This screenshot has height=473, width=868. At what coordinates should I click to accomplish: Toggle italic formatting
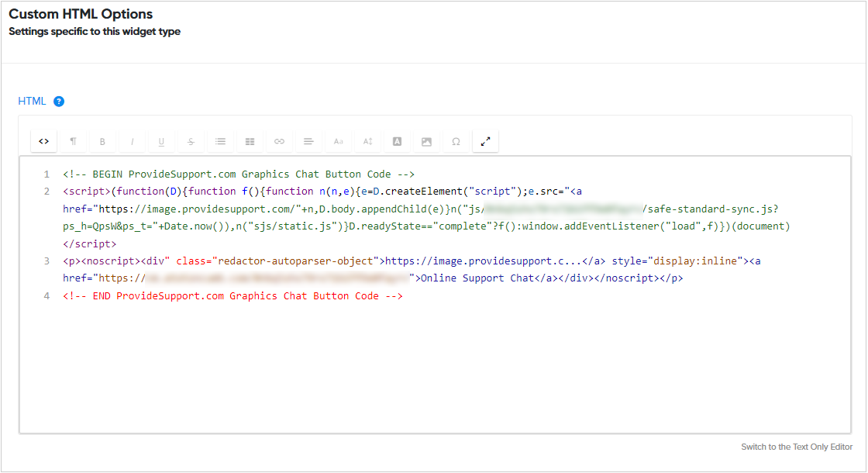(x=132, y=140)
